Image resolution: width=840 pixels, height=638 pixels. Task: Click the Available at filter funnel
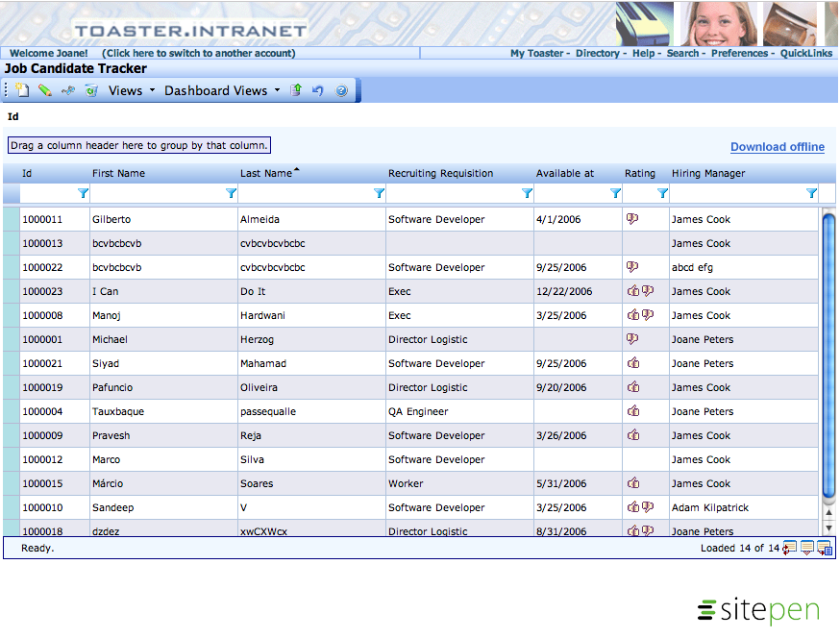coord(615,193)
